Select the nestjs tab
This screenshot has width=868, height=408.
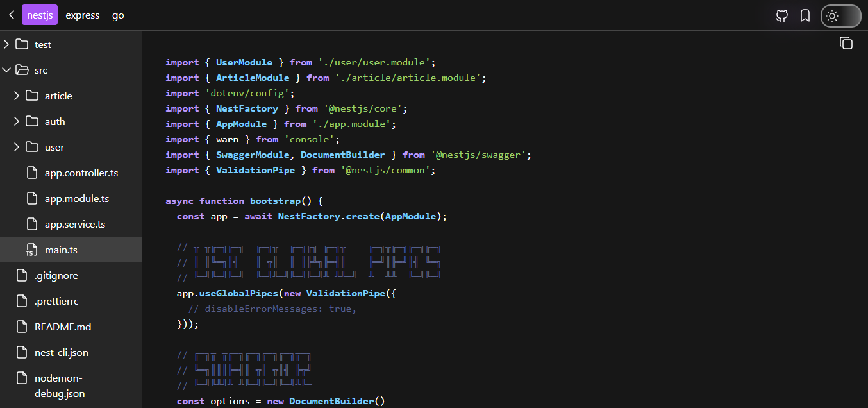point(40,15)
